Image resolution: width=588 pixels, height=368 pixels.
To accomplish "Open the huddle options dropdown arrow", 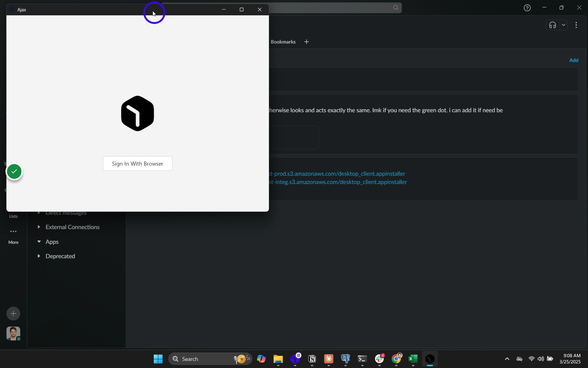I will click(563, 25).
